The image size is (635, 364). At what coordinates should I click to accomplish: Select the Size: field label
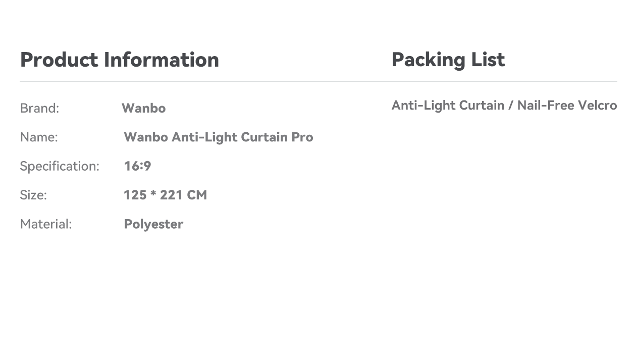(33, 195)
